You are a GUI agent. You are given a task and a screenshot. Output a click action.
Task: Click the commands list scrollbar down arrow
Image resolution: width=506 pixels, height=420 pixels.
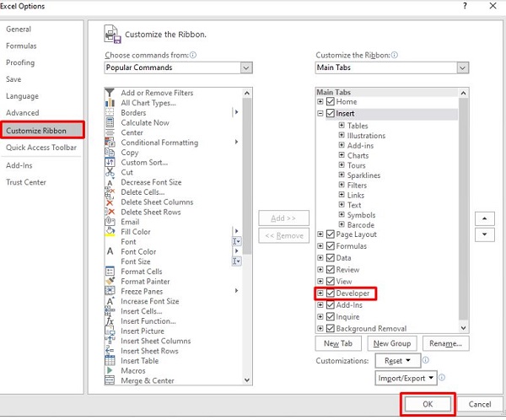click(247, 380)
